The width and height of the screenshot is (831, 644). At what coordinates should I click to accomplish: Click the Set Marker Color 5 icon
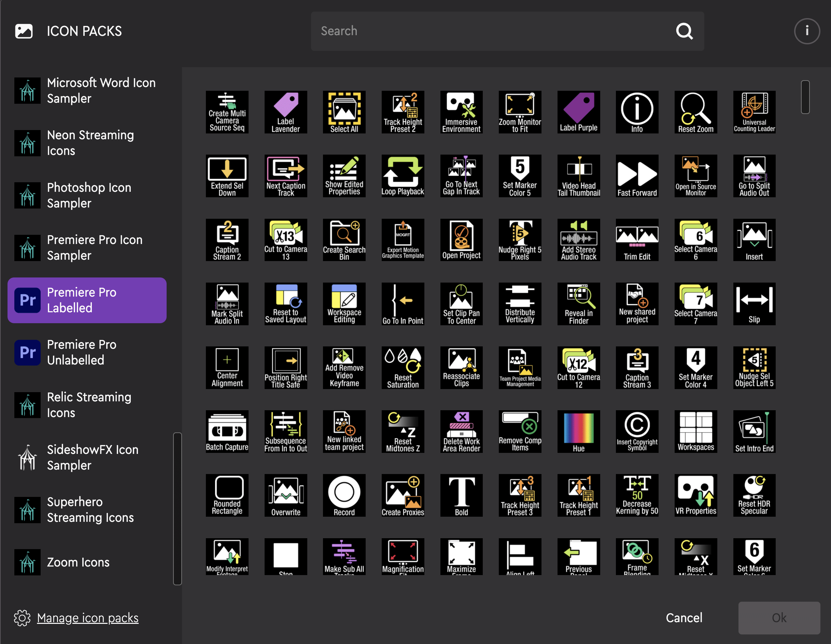[x=520, y=176]
